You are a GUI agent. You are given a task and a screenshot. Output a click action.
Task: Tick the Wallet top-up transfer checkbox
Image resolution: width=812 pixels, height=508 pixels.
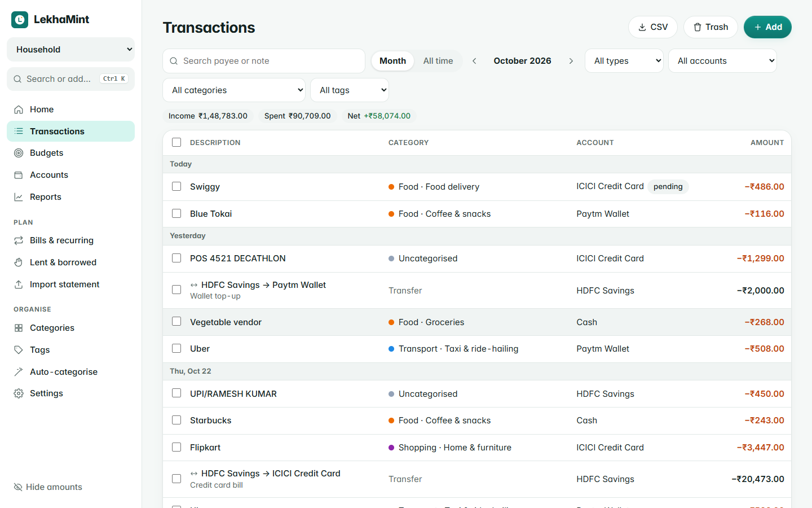coord(176,290)
